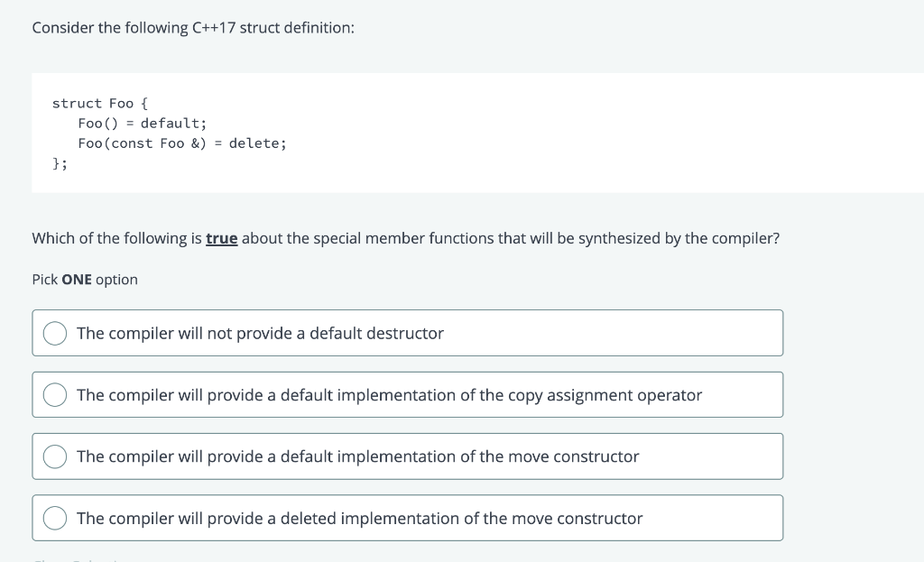924x562 pixels.
Task: Click the 'delete' keyword in the code
Action: tap(254, 143)
